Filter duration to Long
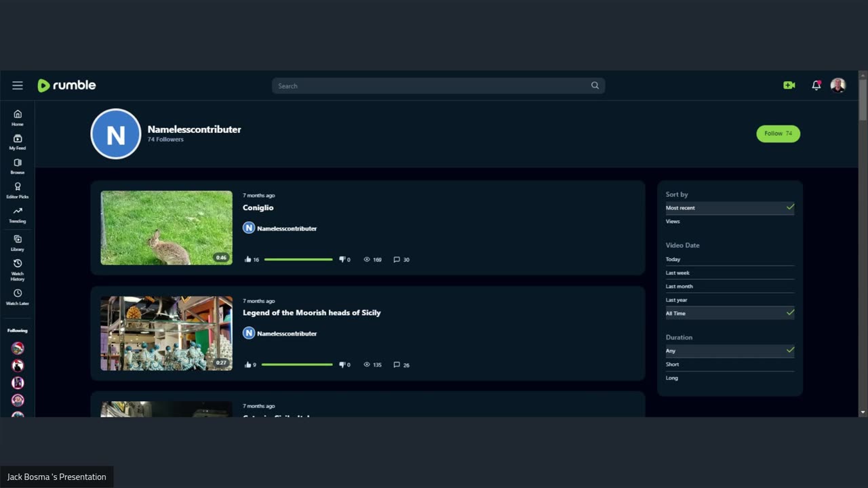 pyautogui.click(x=730, y=378)
